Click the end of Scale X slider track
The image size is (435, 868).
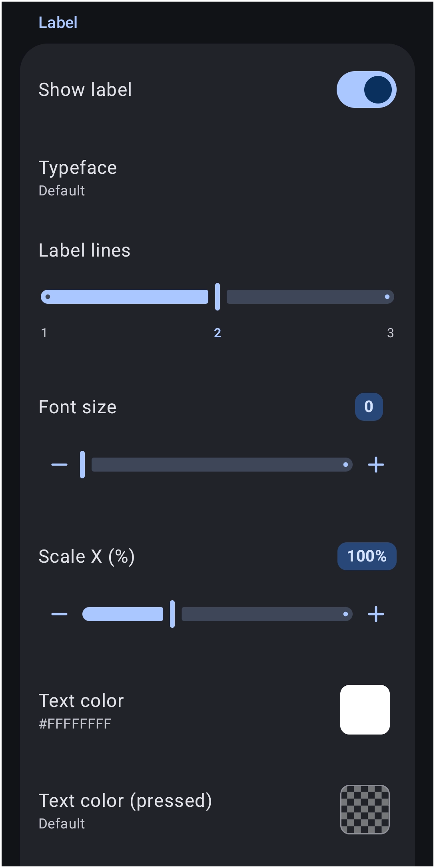tap(345, 614)
